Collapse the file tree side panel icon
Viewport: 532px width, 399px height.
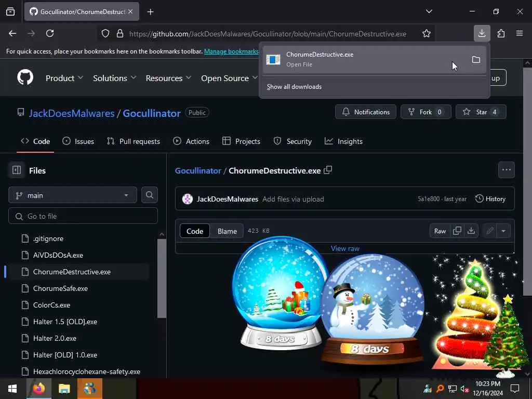[x=17, y=170]
